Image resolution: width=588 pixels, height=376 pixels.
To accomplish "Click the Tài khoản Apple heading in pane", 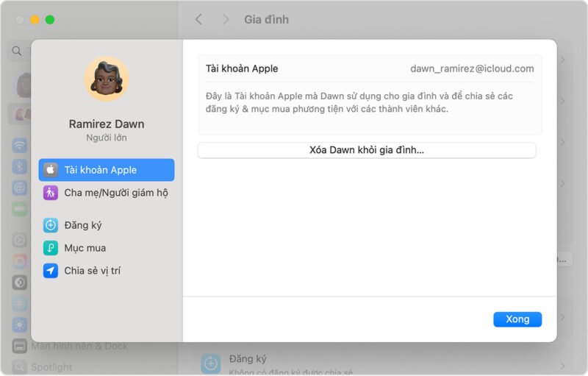I will [242, 68].
